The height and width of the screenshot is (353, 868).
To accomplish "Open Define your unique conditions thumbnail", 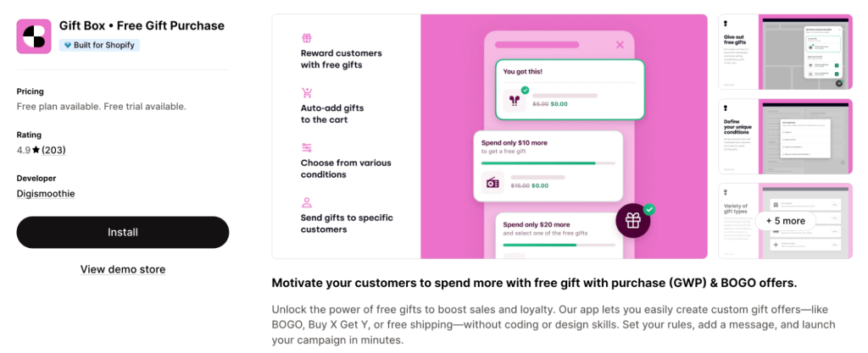I will [x=785, y=136].
